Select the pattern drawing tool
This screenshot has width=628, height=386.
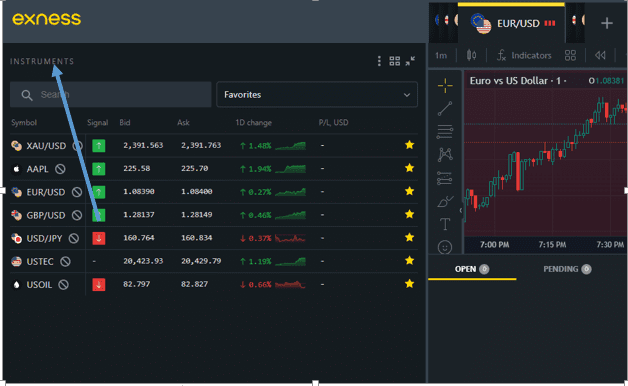(445, 155)
